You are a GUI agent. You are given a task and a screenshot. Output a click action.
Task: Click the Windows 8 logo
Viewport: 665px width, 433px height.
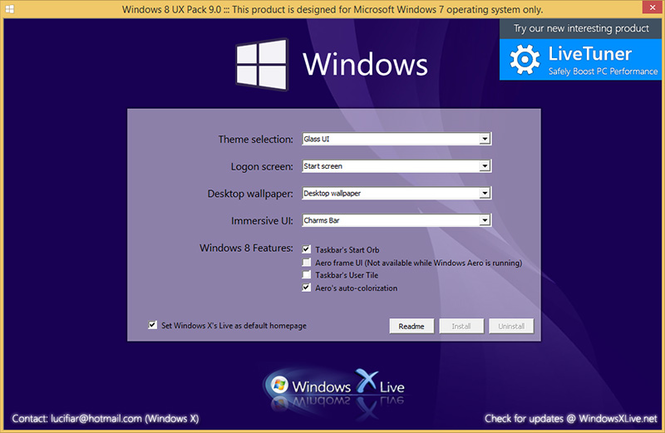click(262, 64)
